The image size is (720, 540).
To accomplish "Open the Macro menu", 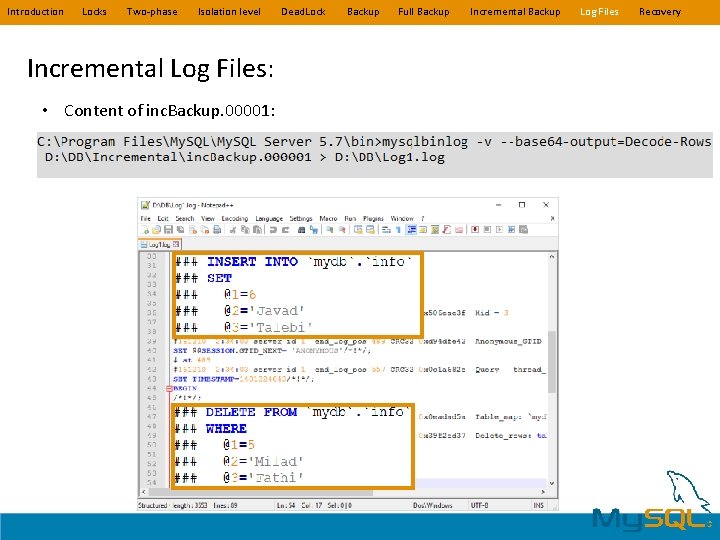I will click(x=328, y=219).
